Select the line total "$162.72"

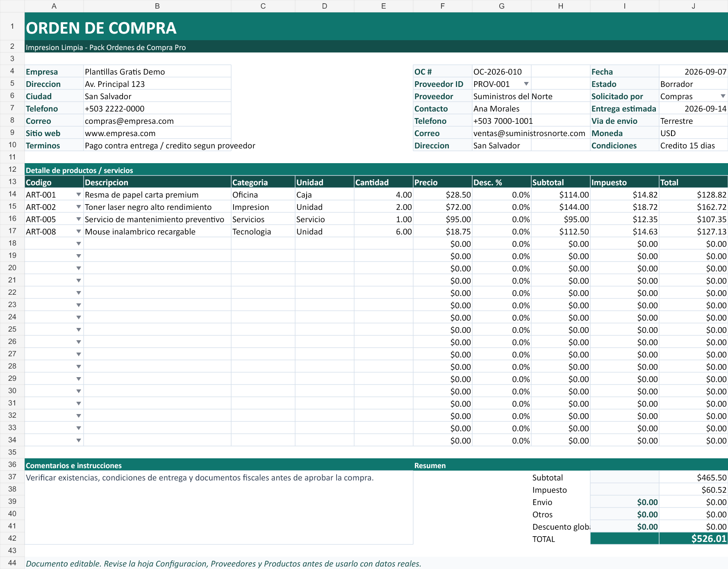coord(694,207)
